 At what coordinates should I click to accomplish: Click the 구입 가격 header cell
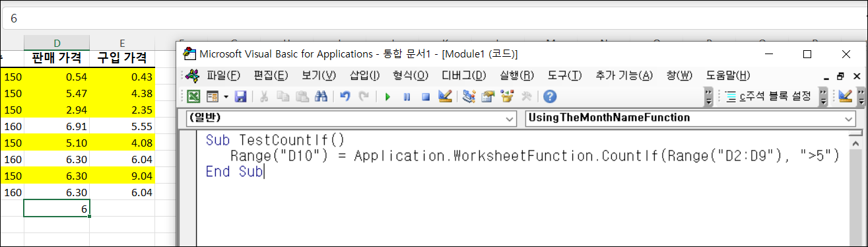pos(122,57)
